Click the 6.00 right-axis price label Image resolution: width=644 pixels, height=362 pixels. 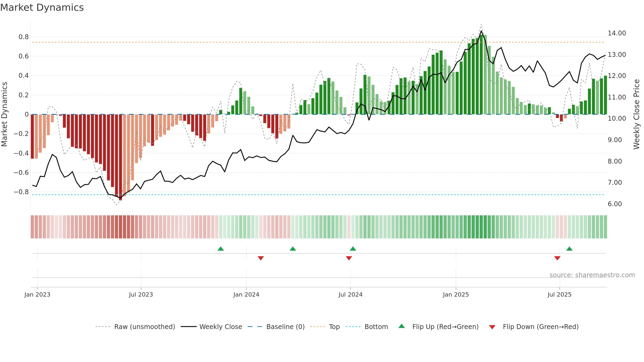click(615, 204)
